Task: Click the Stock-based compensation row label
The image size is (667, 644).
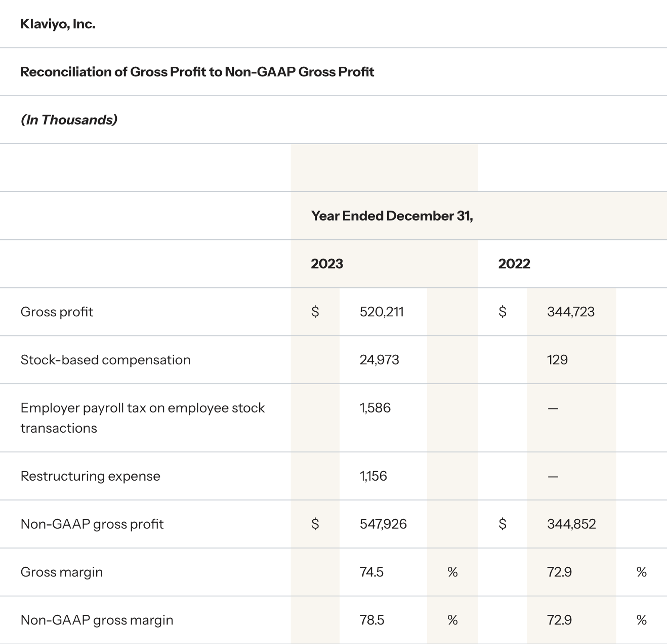Action: click(105, 360)
